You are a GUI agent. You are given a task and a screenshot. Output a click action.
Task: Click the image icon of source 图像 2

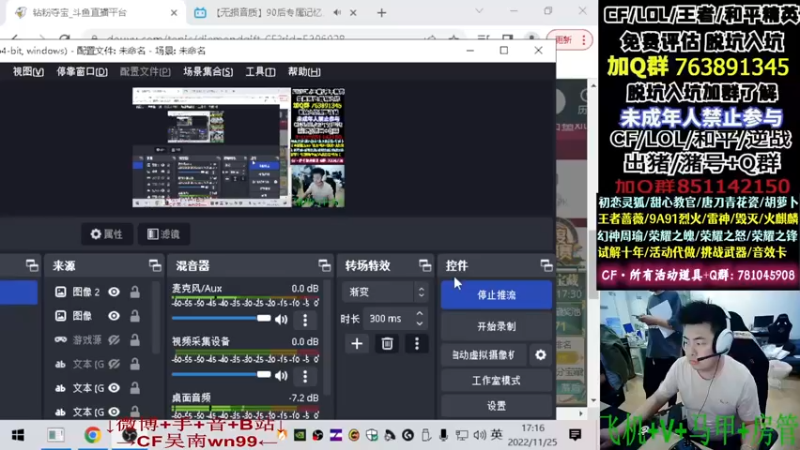pyautogui.click(x=60, y=292)
